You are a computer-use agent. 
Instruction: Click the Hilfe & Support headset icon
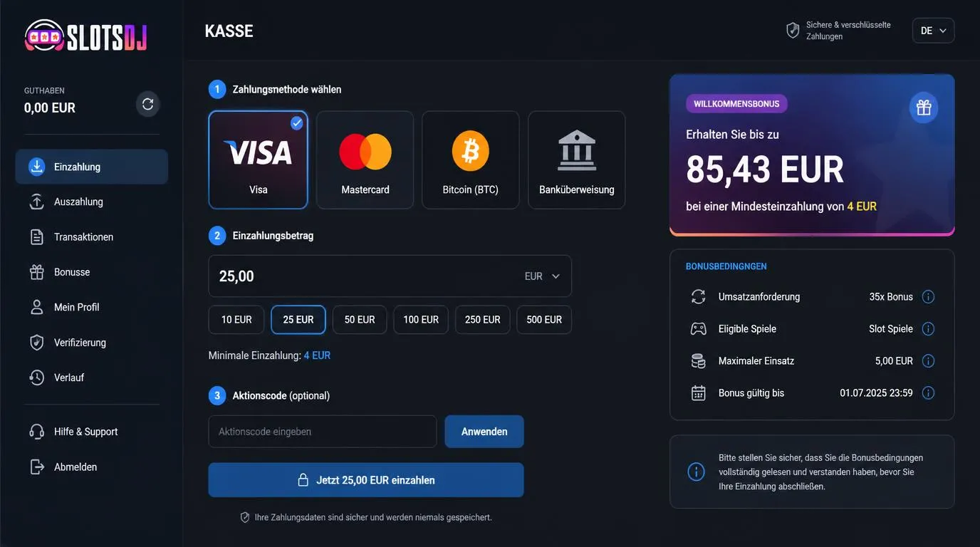[x=37, y=432]
